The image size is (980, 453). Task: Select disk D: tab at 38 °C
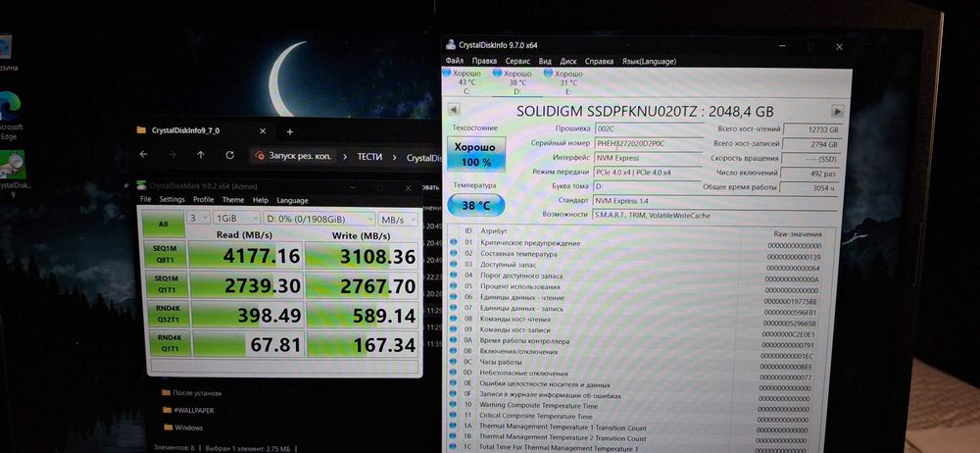click(516, 82)
